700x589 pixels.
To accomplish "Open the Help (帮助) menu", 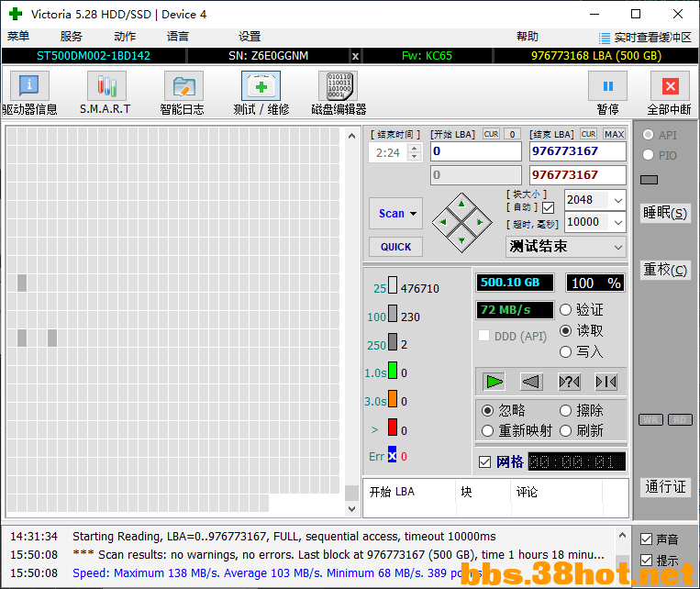I will coord(528,36).
